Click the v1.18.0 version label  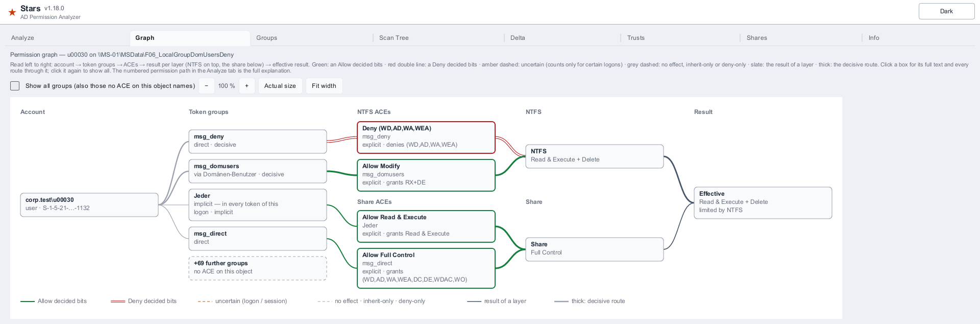(x=54, y=8)
